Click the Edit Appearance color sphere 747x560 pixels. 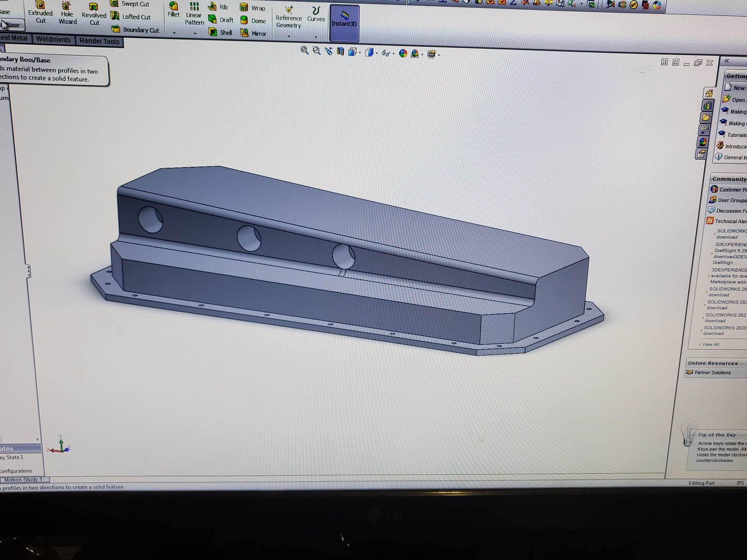(403, 53)
